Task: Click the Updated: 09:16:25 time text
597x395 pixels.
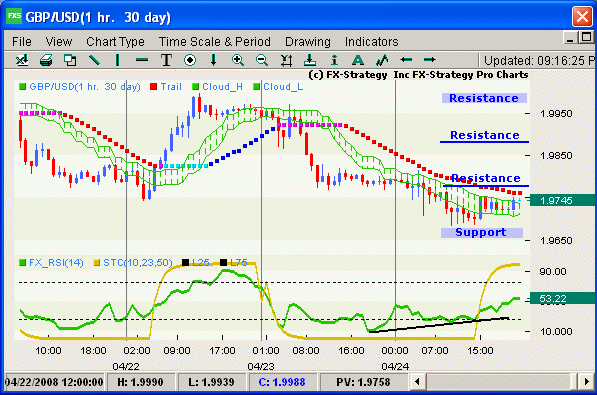Action: click(539, 61)
